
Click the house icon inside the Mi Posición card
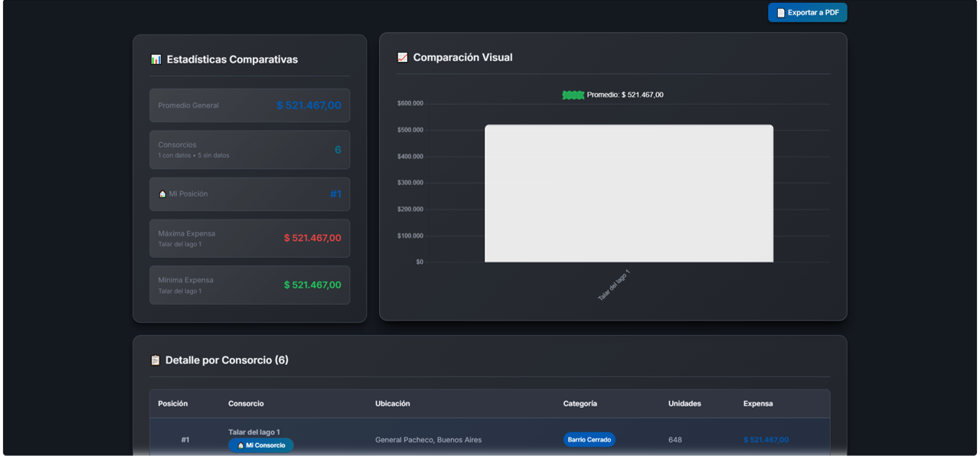click(x=161, y=194)
